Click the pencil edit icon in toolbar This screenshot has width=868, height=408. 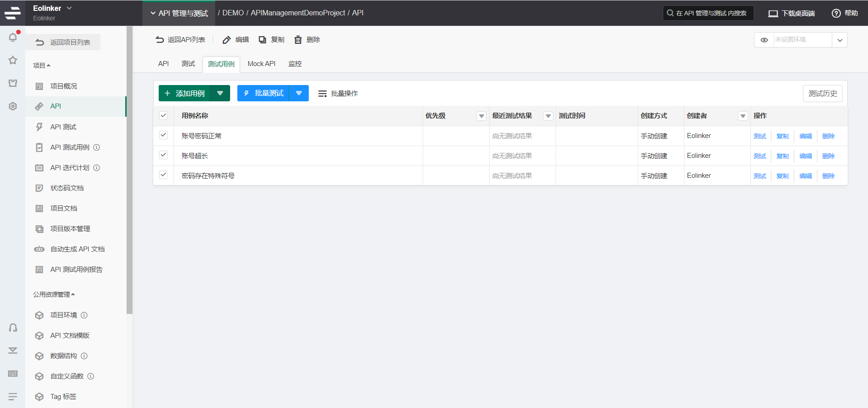pos(226,40)
